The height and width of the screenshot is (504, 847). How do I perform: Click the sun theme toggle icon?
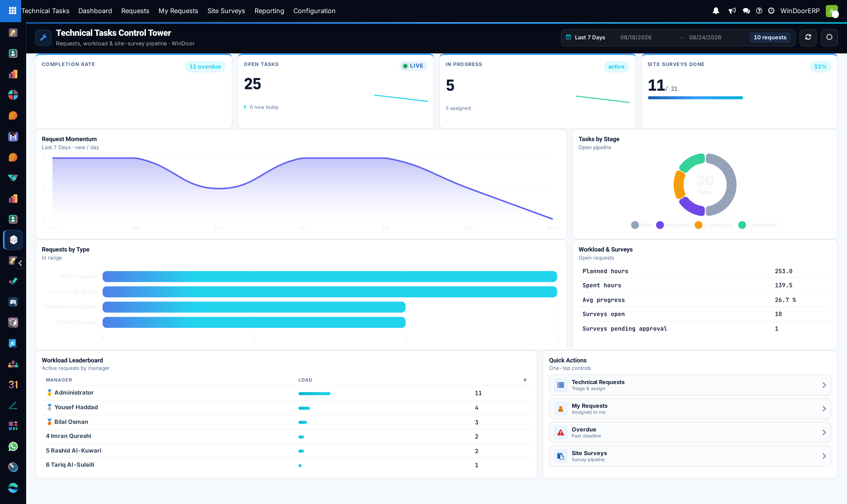[x=829, y=37]
